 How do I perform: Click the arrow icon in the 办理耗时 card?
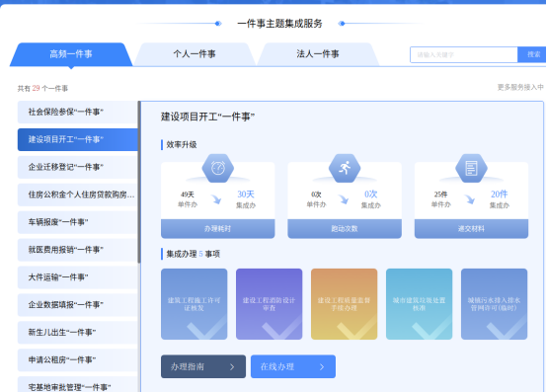(x=216, y=199)
